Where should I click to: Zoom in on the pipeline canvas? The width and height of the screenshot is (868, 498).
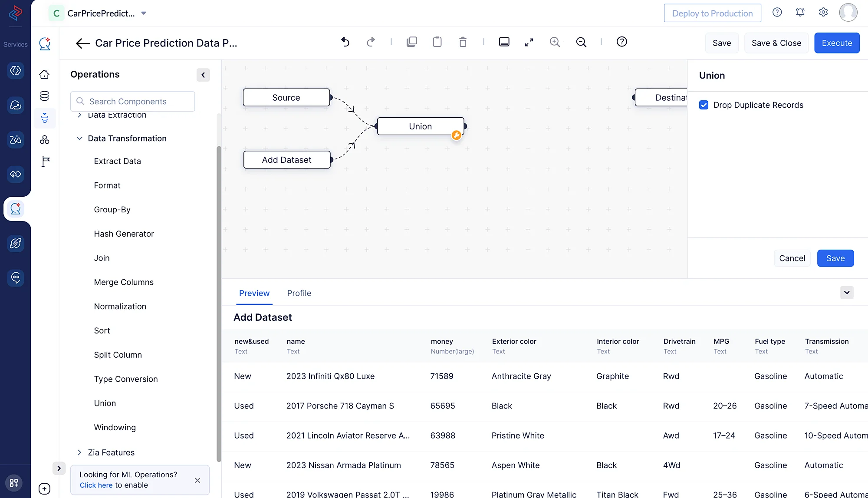coord(555,42)
